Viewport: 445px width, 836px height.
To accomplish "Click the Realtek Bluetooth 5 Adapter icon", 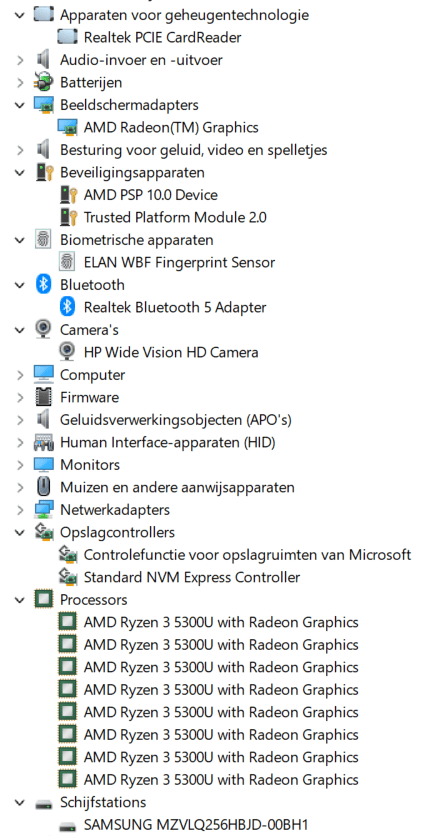I will [x=67, y=307].
